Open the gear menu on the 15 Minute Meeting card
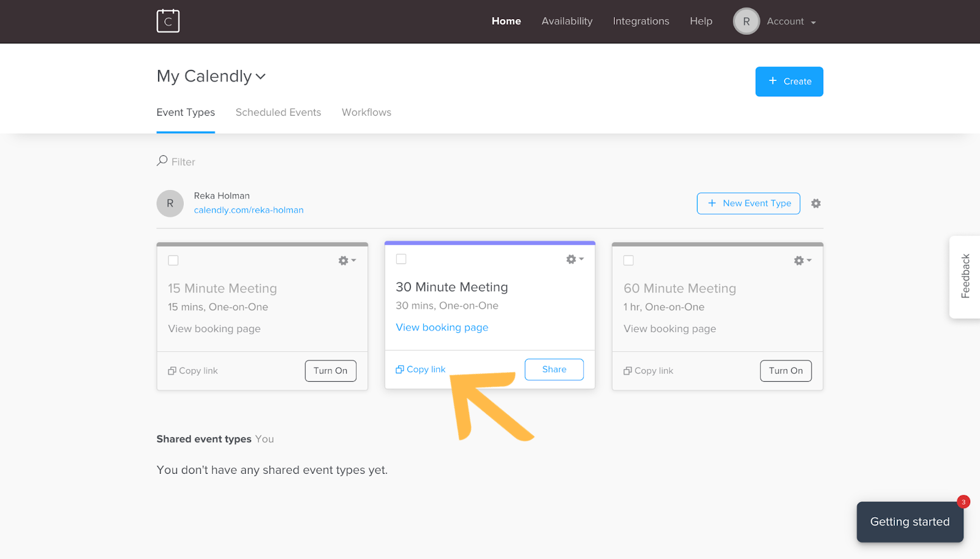The height and width of the screenshot is (559, 980). pyautogui.click(x=343, y=260)
